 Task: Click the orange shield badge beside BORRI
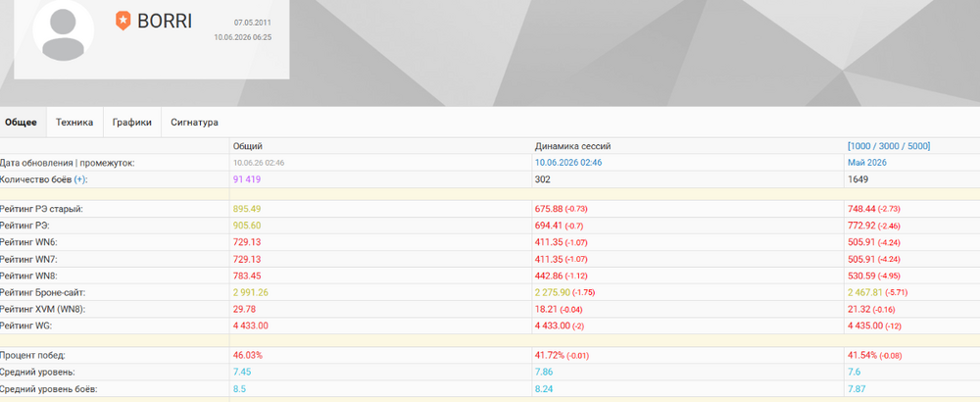[x=123, y=21]
